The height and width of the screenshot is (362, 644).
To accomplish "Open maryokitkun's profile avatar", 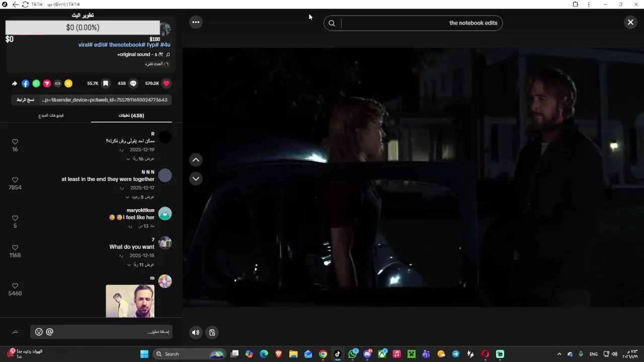I will 165,214.
